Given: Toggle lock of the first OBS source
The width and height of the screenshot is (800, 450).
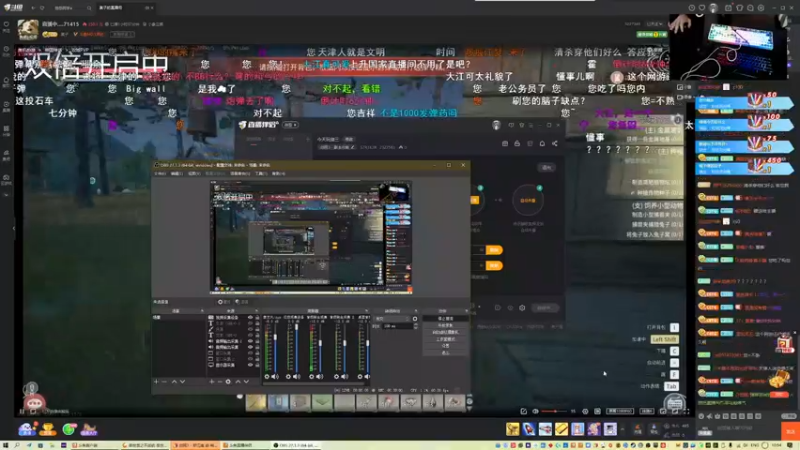Looking at the screenshot, I should (x=257, y=317).
